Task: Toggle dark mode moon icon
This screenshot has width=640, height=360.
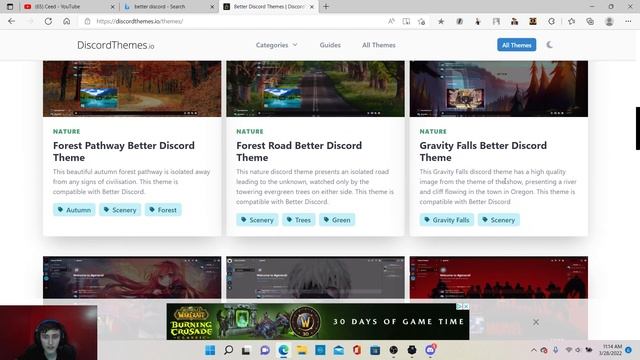Action: click(549, 45)
